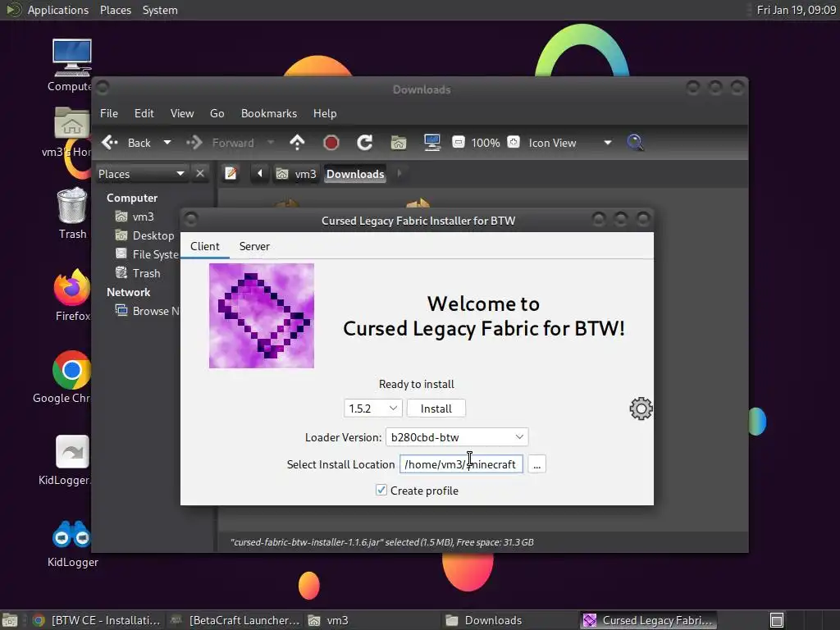Click the Up directory arrow icon
This screenshot has width=840, height=630.
coord(297,143)
